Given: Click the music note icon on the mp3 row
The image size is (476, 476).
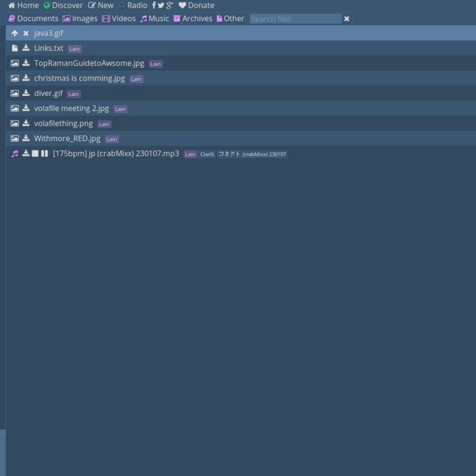Looking at the screenshot, I should pos(15,154).
